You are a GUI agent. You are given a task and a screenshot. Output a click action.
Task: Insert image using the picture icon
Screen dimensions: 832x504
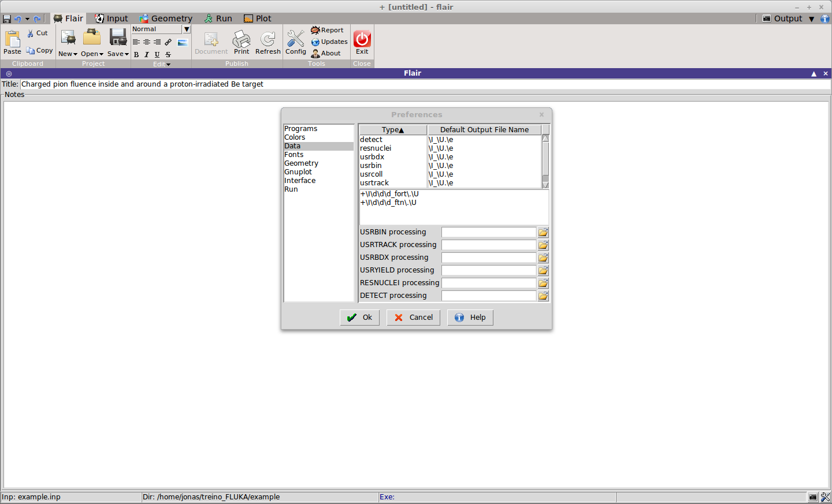[183, 43]
